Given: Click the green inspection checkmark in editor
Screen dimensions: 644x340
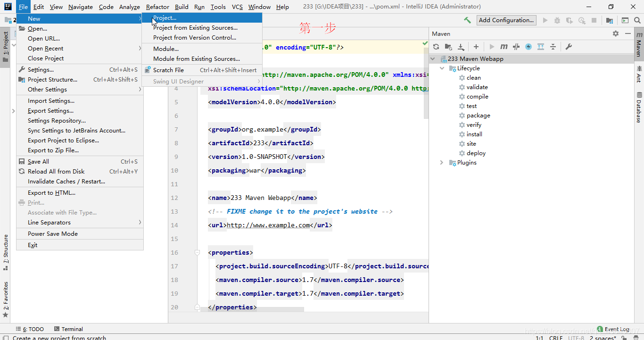Looking at the screenshot, I should [425, 43].
